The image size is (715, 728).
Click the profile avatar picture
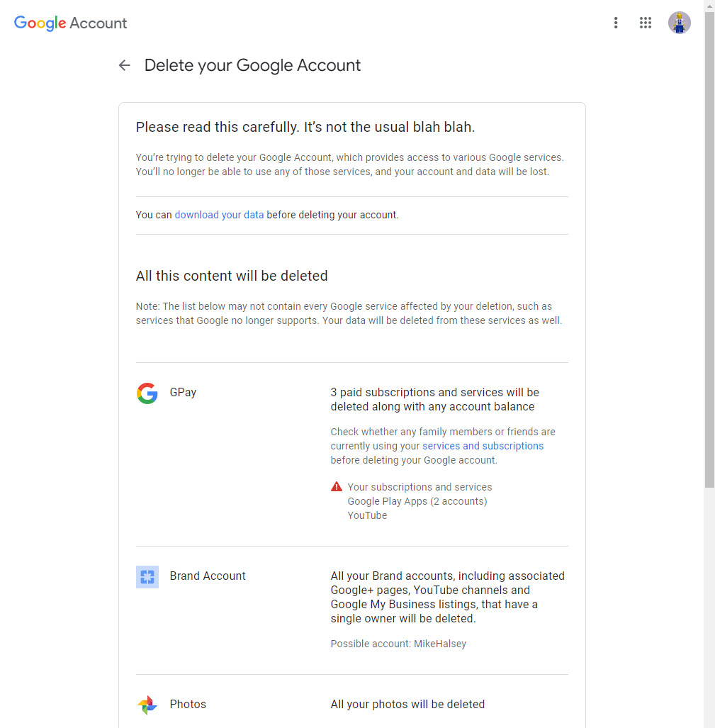coord(679,23)
